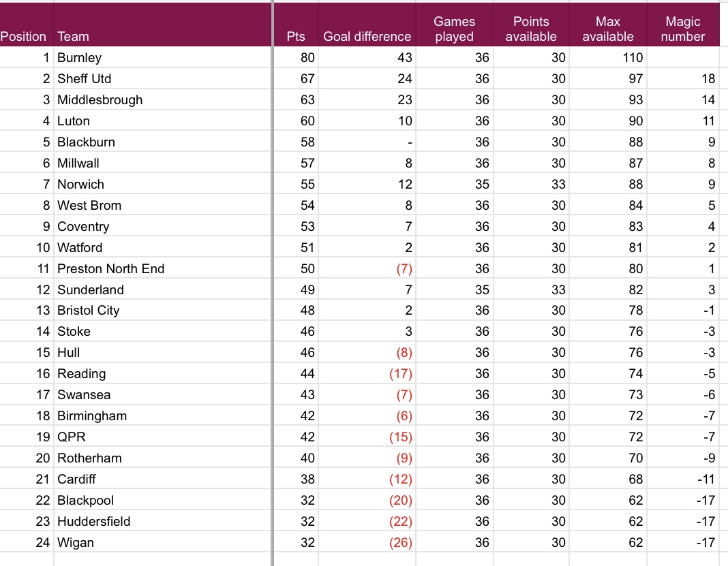Select the Sheff Utd team cell
Viewport: 728px width, 566px height.
[x=84, y=79]
